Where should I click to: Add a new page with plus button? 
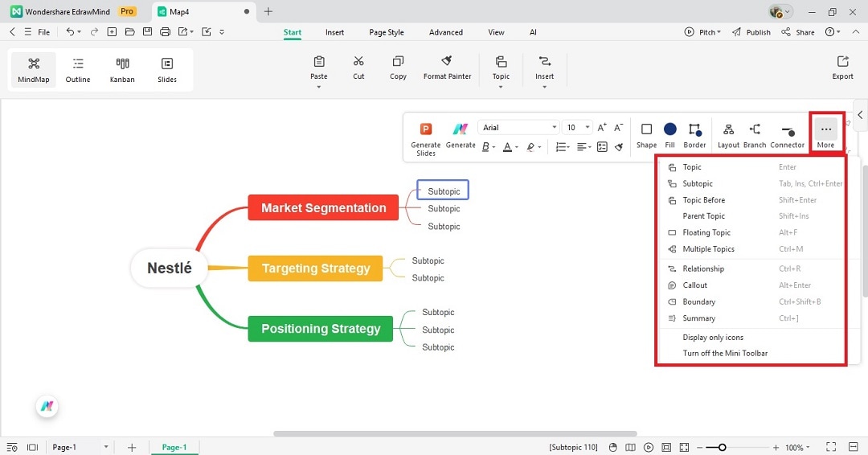132,447
